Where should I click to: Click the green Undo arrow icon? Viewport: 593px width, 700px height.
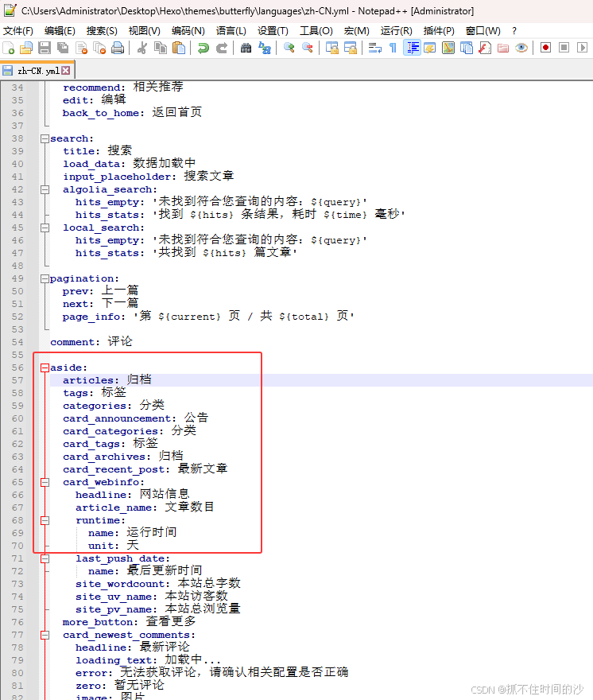pos(203,48)
